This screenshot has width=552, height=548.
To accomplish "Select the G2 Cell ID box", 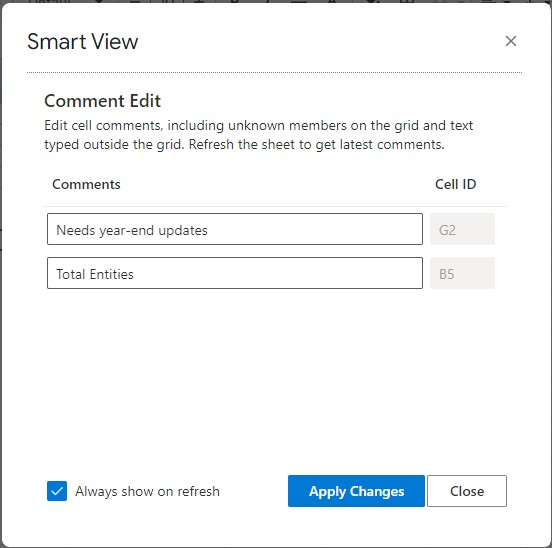I will pos(462,229).
